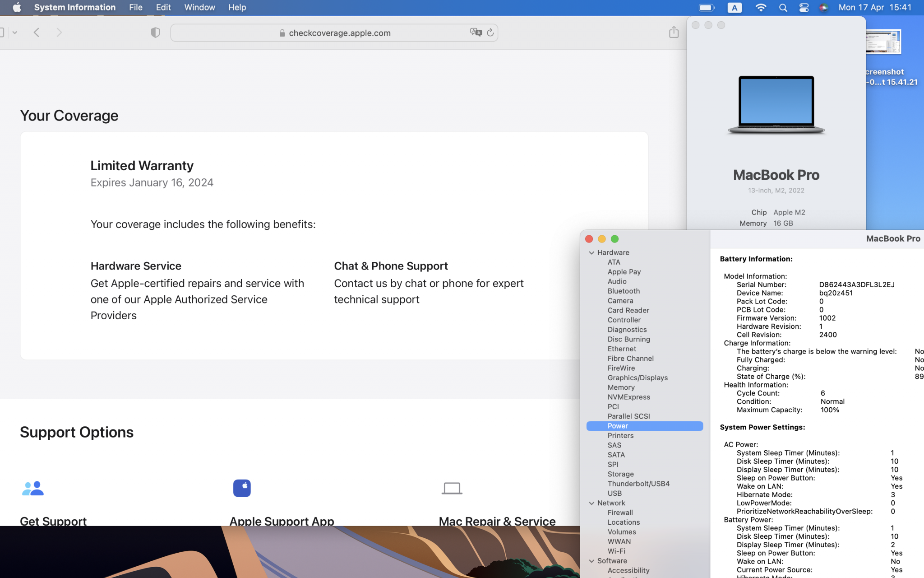The width and height of the screenshot is (924, 578).
Task: Open the desktop screenshot thumbnail
Action: coord(883,42)
